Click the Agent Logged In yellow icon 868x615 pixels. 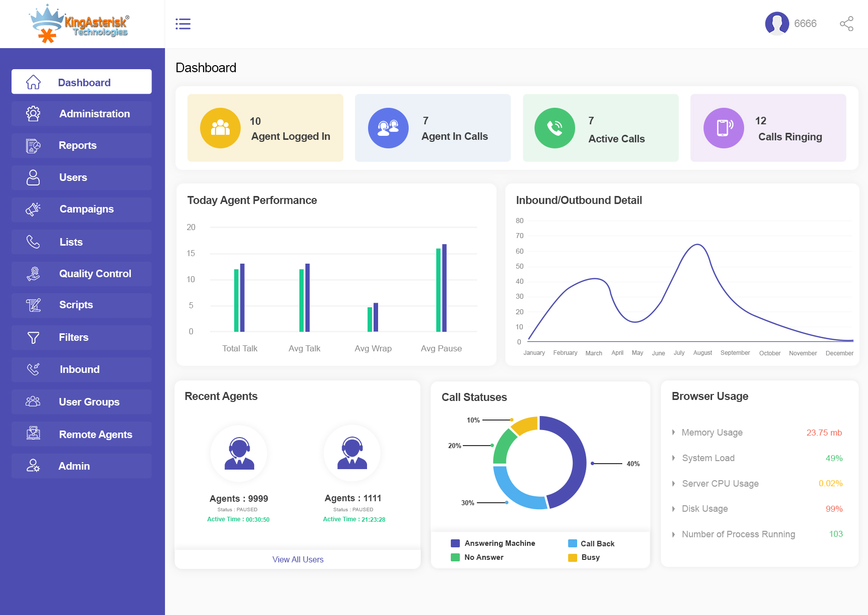(220, 128)
